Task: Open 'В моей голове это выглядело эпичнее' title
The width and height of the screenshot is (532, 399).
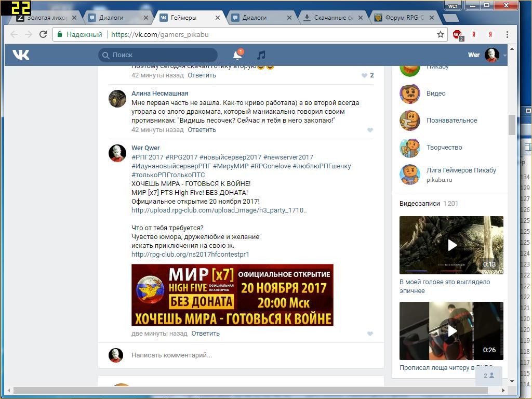Action: click(445, 286)
